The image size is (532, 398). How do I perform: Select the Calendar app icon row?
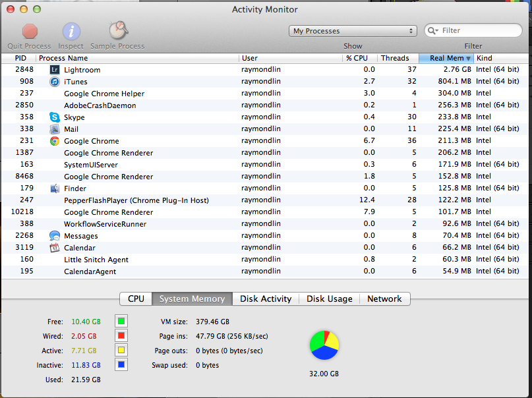tap(55, 248)
